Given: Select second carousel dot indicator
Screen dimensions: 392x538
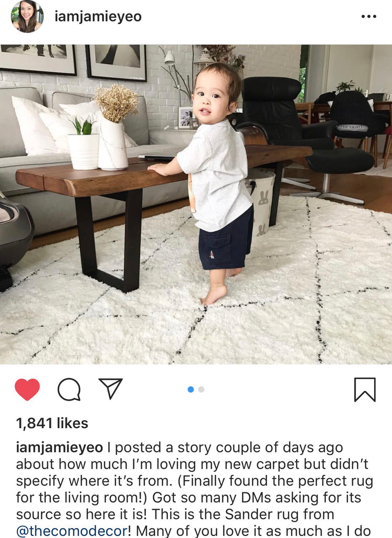Looking at the screenshot, I should pyautogui.click(x=201, y=389).
